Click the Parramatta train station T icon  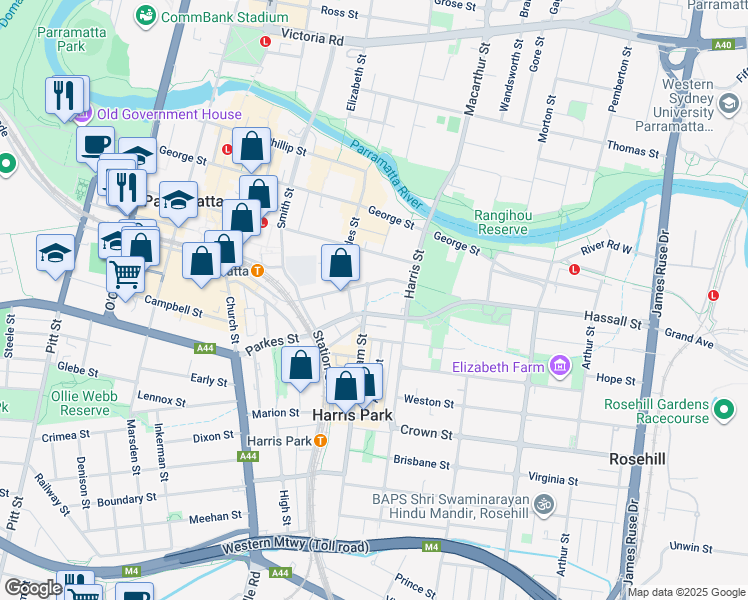point(257,271)
